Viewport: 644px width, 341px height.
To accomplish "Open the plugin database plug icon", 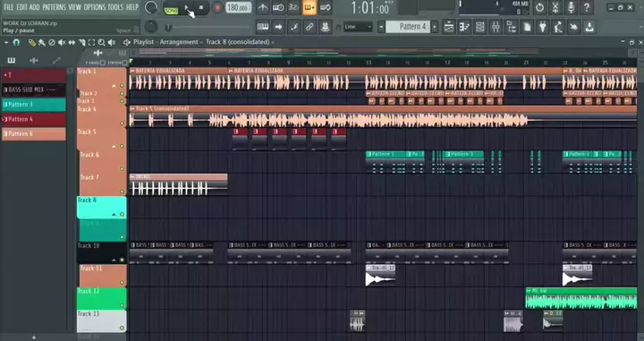I will pos(543,27).
